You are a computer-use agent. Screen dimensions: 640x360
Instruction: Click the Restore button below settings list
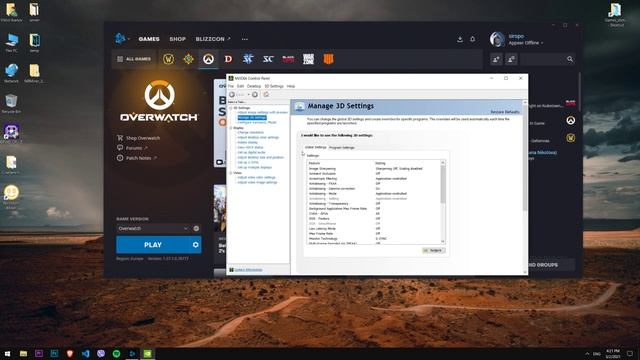[x=434, y=250]
